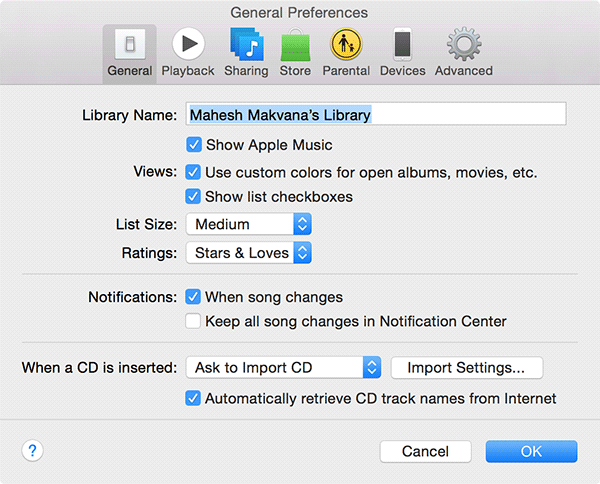The width and height of the screenshot is (600, 484).
Task: Click the help question mark button
Action: coord(33,451)
